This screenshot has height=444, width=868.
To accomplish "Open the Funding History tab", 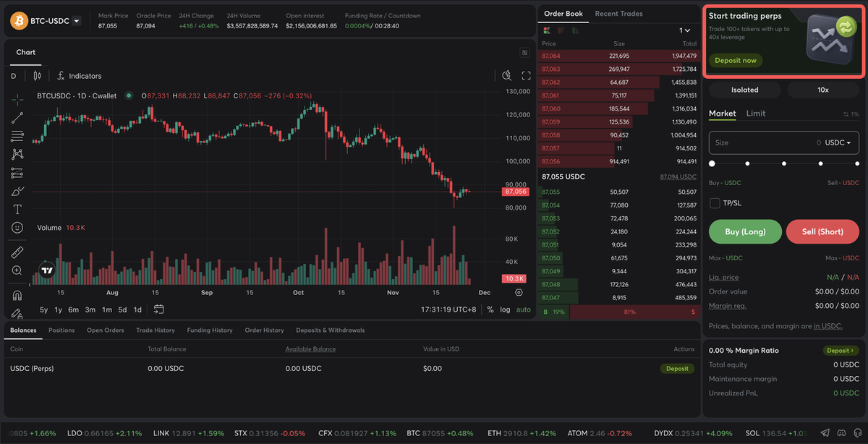I will point(210,330).
